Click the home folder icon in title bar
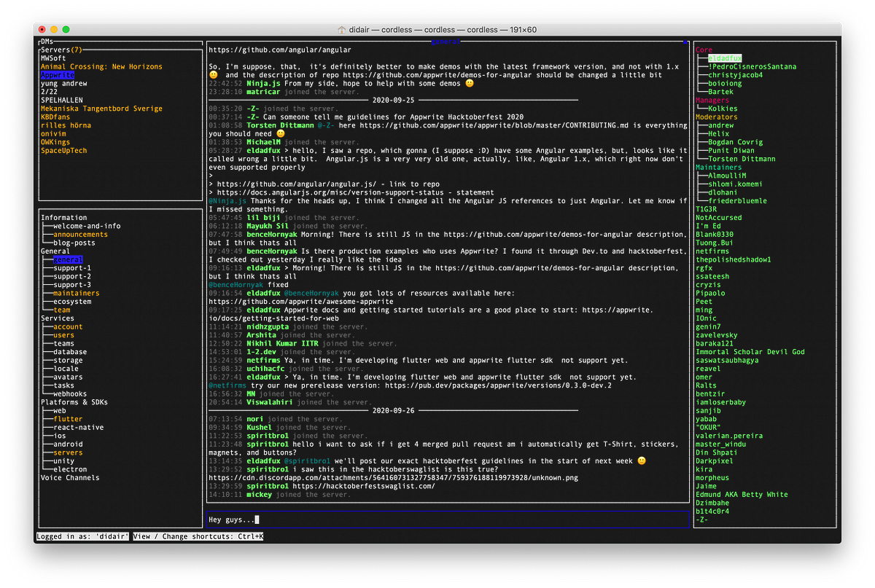The height and width of the screenshot is (588, 875). [x=342, y=30]
